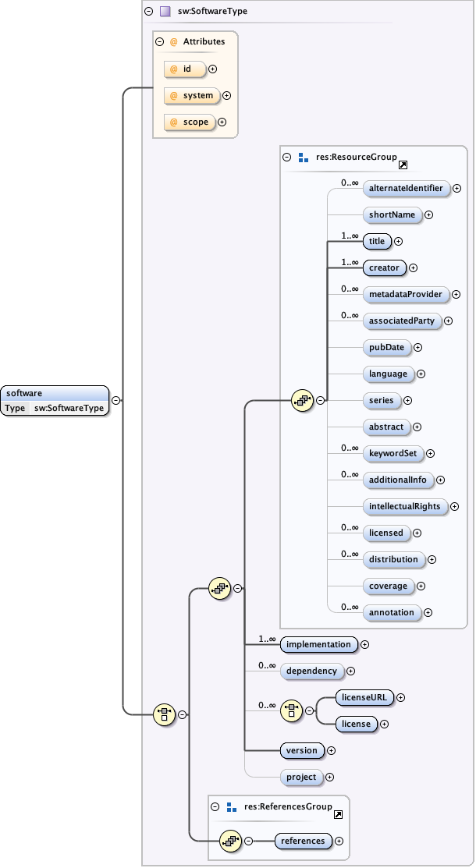Click the res:ResourceGroup jump arrow icon
476x868 pixels.
click(x=403, y=165)
